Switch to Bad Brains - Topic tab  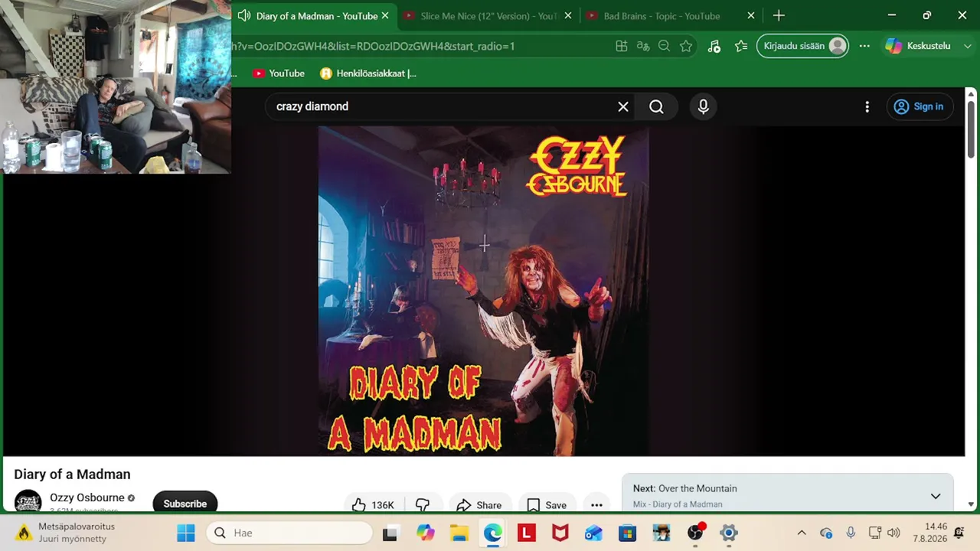pos(661,16)
